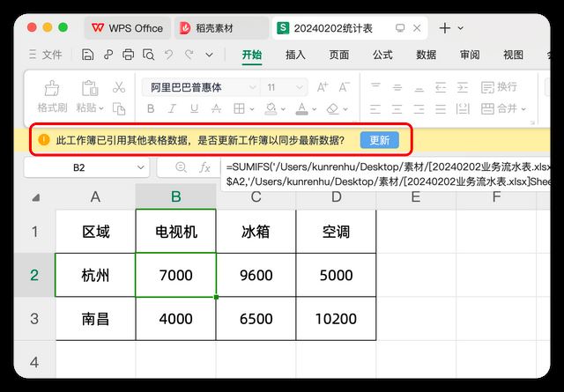
Task: Decrease indent icon
Action: pyautogui.click(x=441, y=87)
